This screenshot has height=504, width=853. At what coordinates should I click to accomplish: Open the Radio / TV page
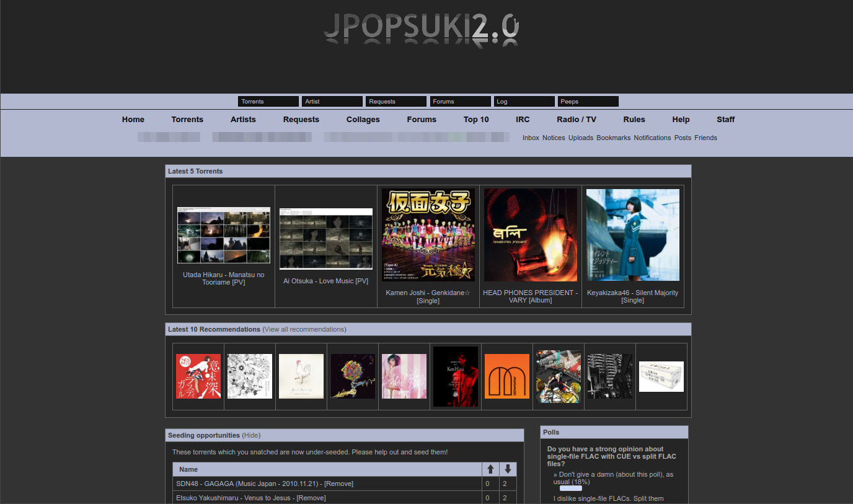pyautogui.click(x=577, y=120)
